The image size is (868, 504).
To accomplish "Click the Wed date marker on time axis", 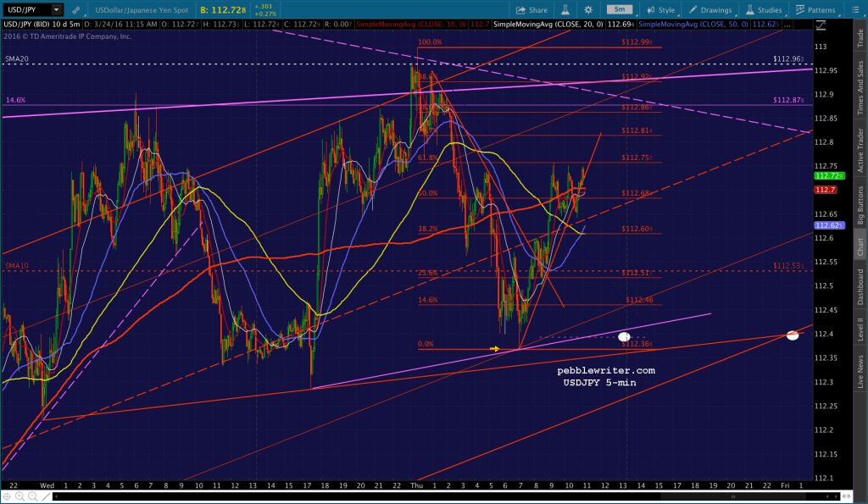I will point(47,485).
